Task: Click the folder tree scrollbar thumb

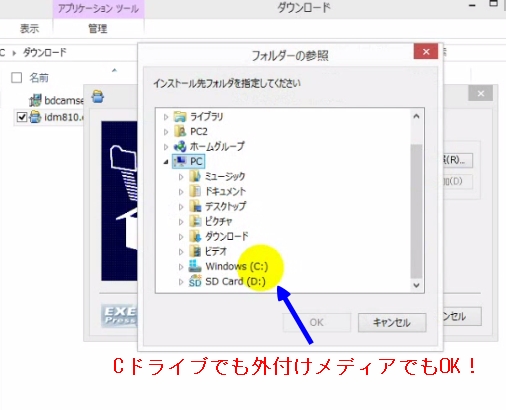Action: 416,211
